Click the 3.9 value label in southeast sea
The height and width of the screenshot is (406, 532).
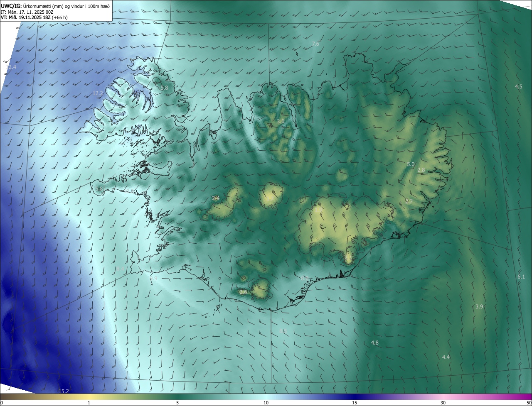click(479, 307)
